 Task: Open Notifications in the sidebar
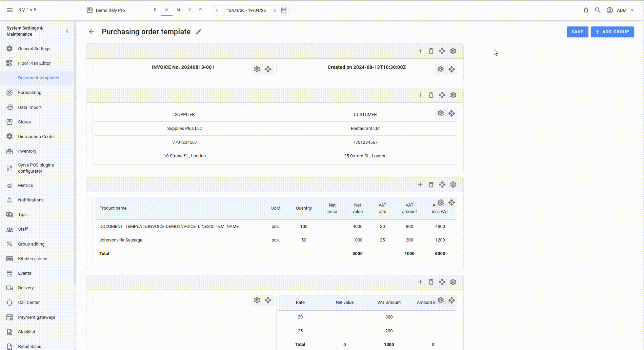(37, 200)
